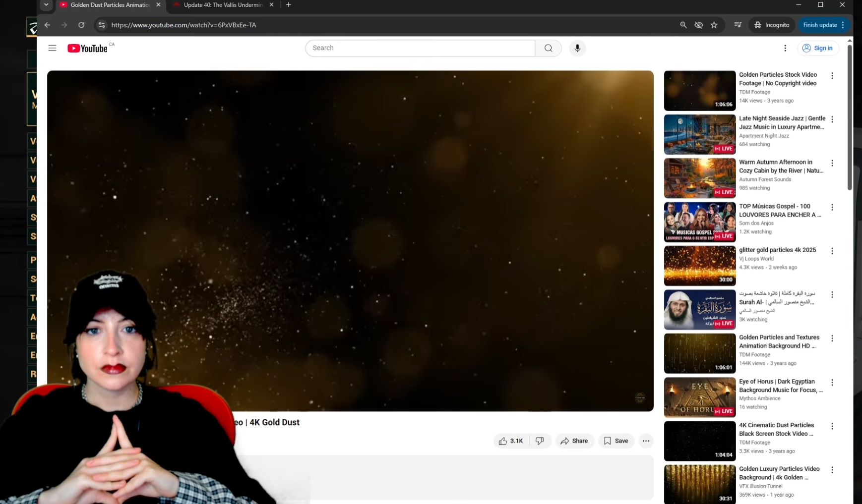The width and height of the screenshot is (862, 504).
Task: Click the search magnifier button
Action: point(548,48)
